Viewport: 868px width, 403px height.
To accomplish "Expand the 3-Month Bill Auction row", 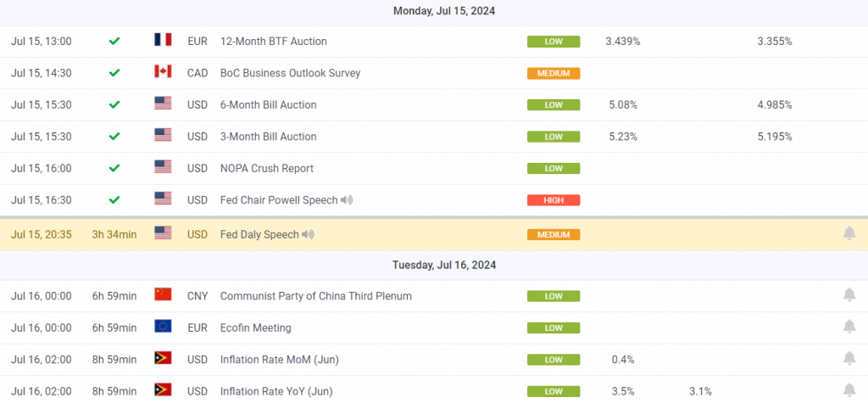I will 268,137.
